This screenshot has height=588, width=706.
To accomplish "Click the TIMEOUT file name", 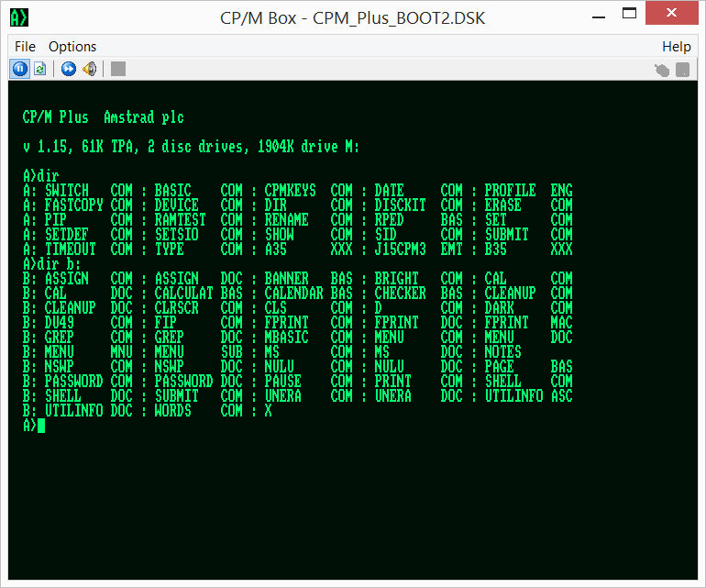I will point(71,249).
